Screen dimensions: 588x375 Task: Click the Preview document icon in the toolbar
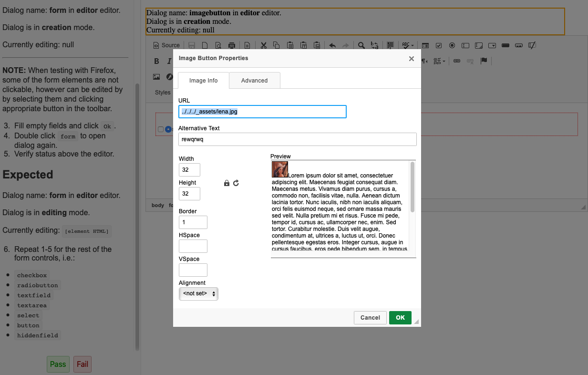point(218,45)
